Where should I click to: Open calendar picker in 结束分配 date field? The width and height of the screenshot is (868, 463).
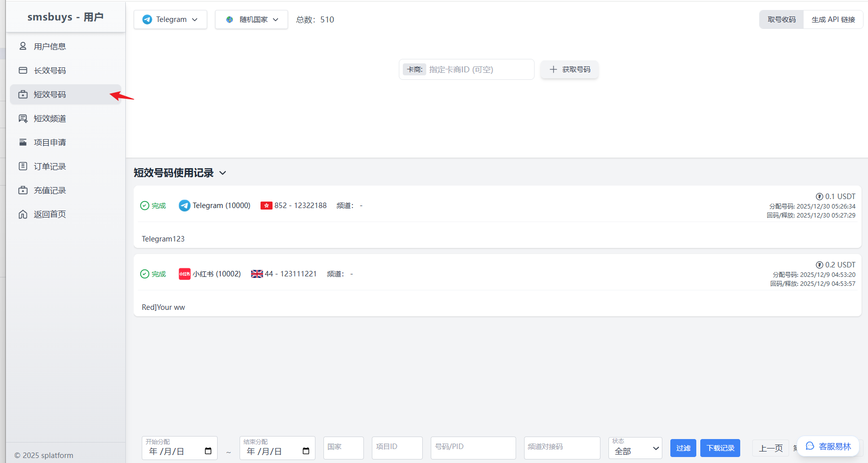(x=306, y=451)
